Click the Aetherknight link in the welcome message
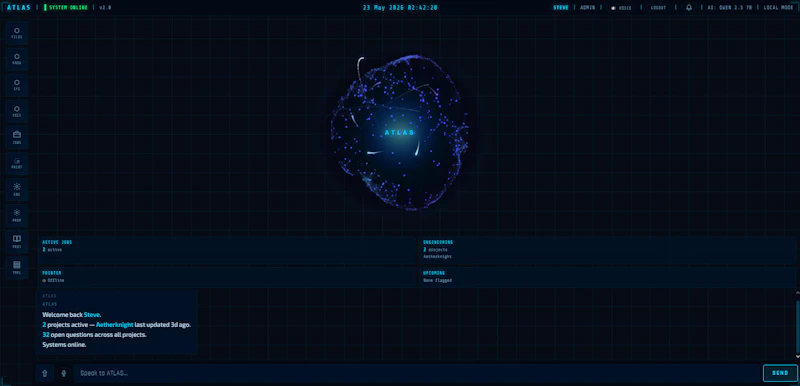800x386 pixels. tap(115, 324)
